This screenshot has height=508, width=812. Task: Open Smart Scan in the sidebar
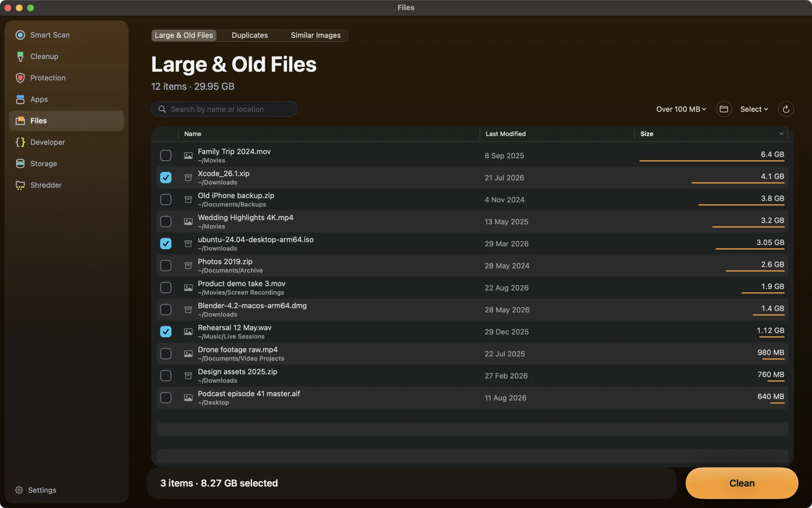pyautogui.click(x=66, y=35)
